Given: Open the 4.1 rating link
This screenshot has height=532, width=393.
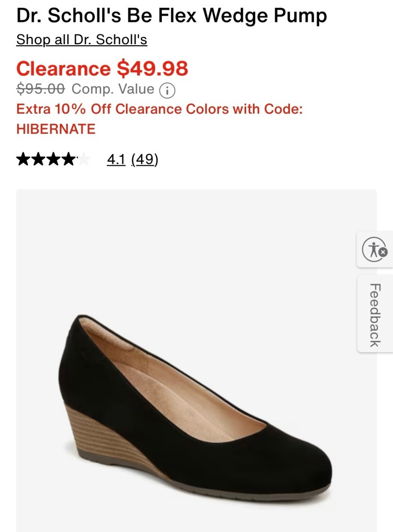Looking at the screenshot, I should pyautogui.click(x=116, y=160).
